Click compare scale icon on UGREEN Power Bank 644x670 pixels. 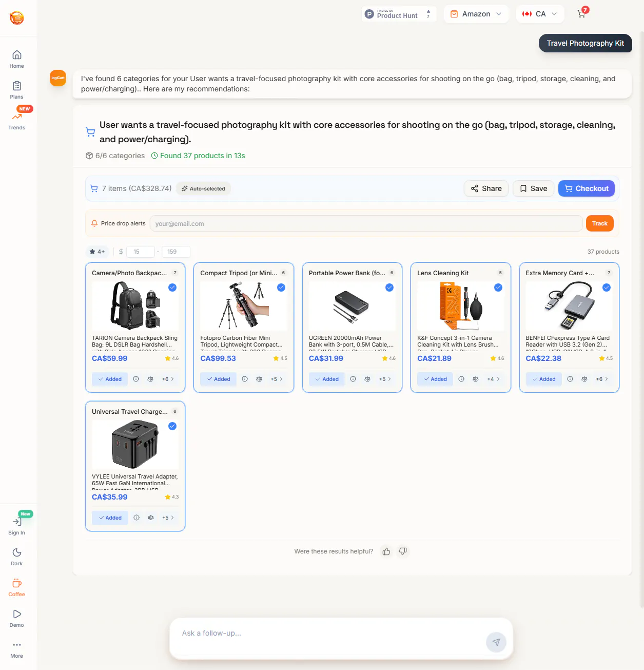click(367, 379)
